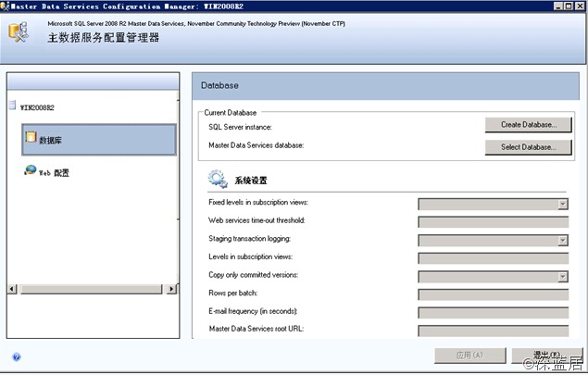Click the left arrow of the navigation scrollbar

pos(12,289)
